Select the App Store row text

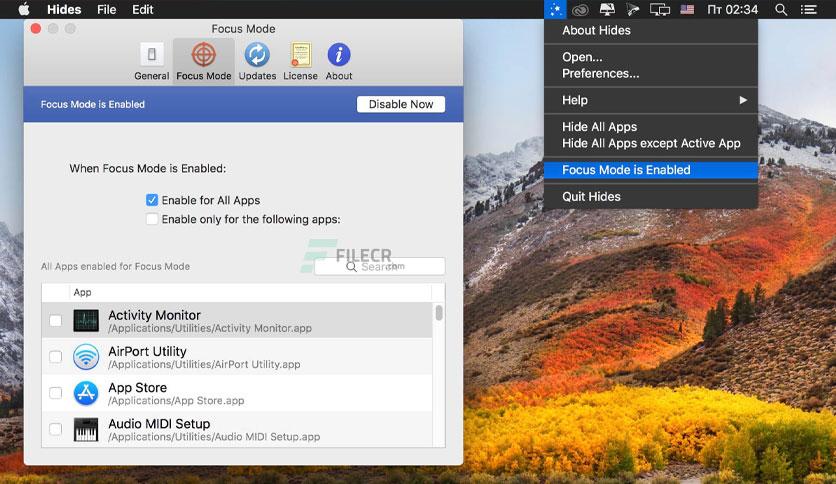click(176, 394)
